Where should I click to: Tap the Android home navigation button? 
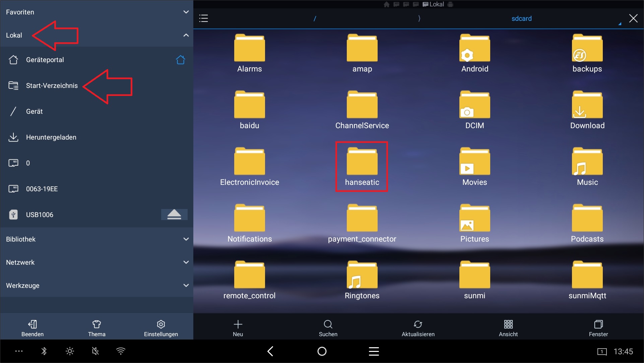point(322,351)
